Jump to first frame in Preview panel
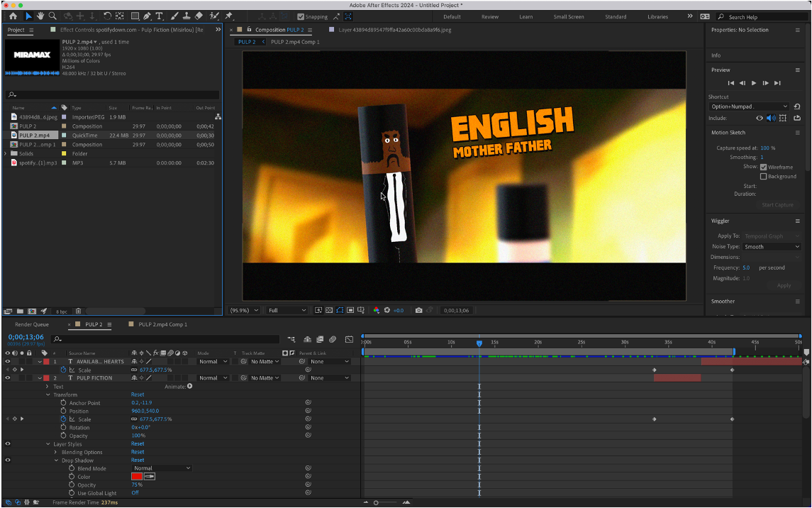The image size is (812, 508). [730, 83]
